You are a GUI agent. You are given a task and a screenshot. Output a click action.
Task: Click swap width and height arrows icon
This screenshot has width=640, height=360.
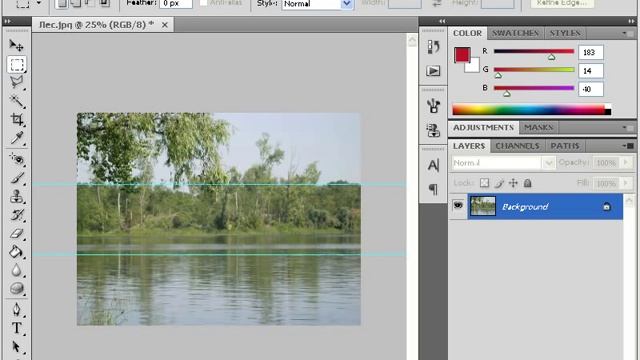click(x=437, y=3)
